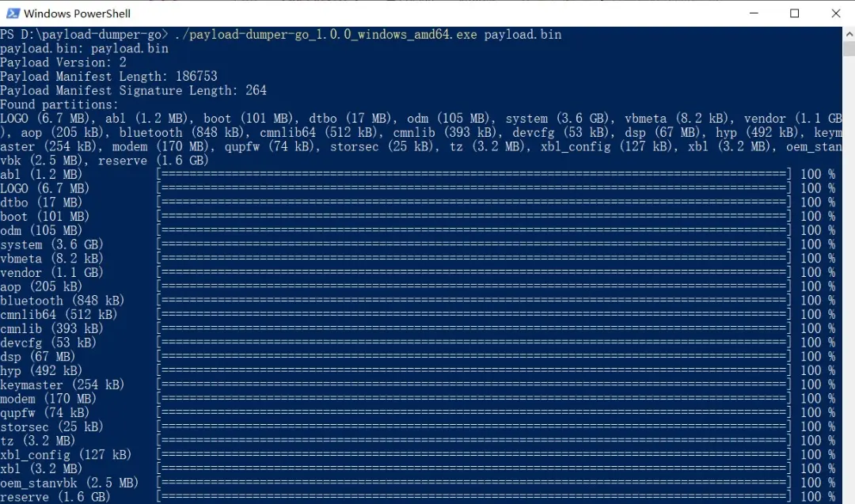Click the vendor (1.1 GB) row label
855x504 pixels.
[x=51, y=272]
